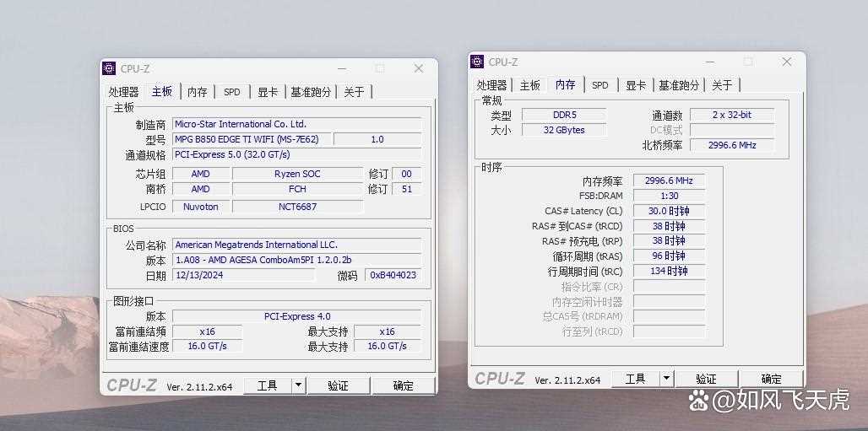Click the tRP 38 时钟 field
Image resolution: width=868 pixels, height=431 pixels.
[x=670, y=240]
